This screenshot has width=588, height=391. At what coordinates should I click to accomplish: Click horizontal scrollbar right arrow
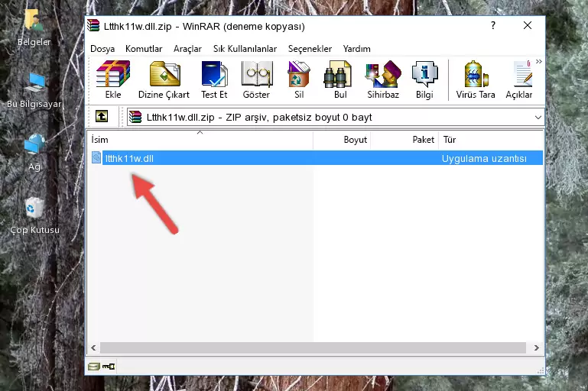pyautogui.click(x=537, y=348)
